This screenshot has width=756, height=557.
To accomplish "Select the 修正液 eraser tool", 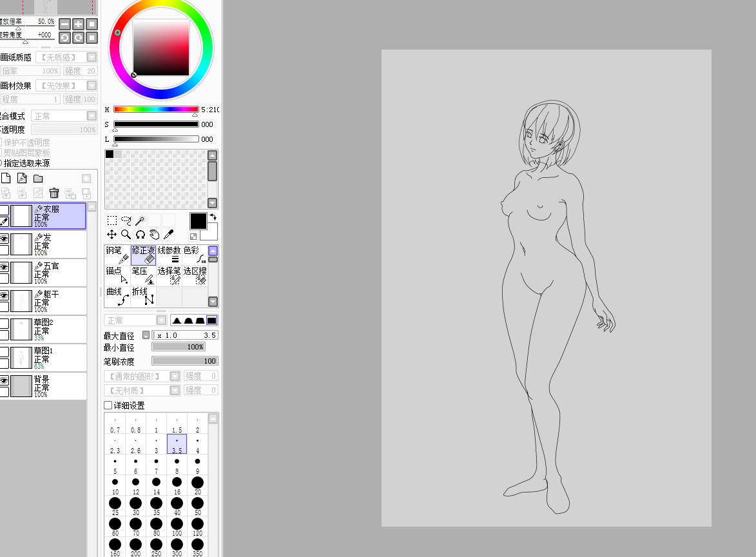I will tap(143, 255).
